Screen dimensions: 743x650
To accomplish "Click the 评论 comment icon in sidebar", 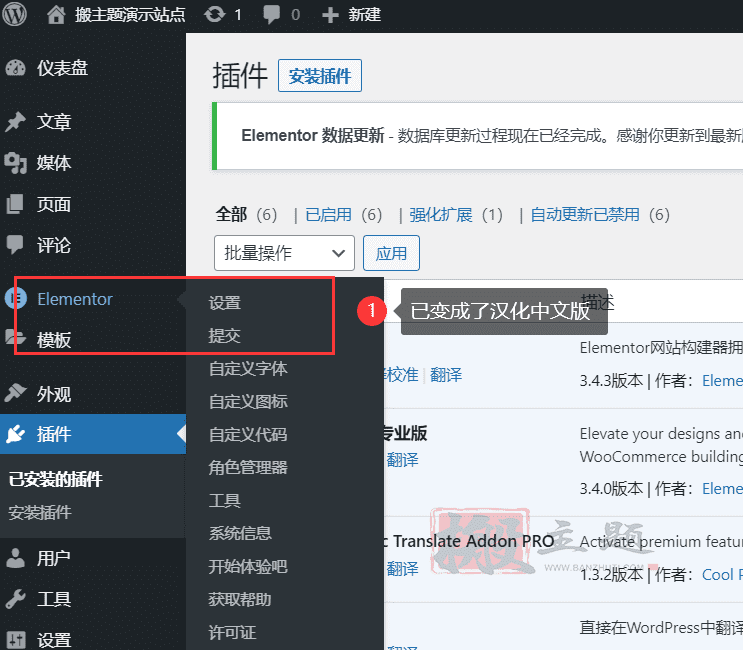I will pyautogui.click(x=15, y=245).
